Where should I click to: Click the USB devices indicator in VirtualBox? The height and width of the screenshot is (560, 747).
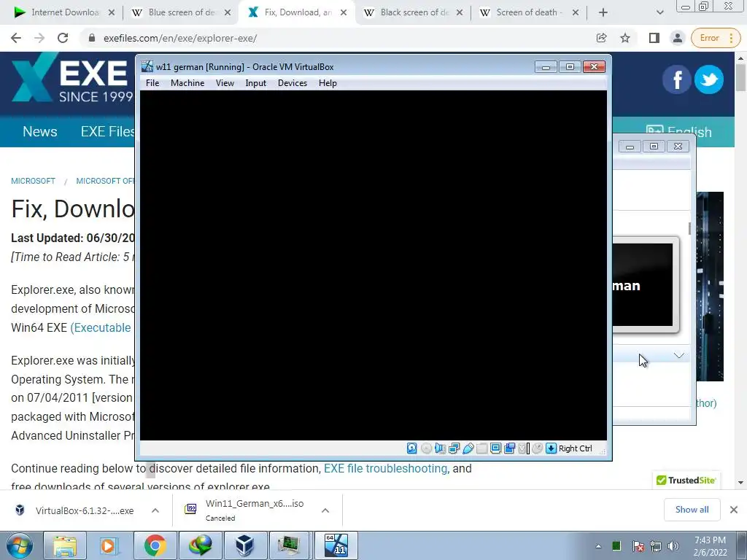pyautogui.click(x=468, y=448)
